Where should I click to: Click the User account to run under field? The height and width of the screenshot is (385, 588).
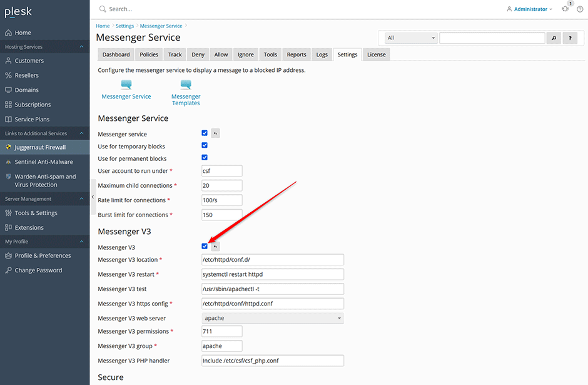(x=221, y=171)
